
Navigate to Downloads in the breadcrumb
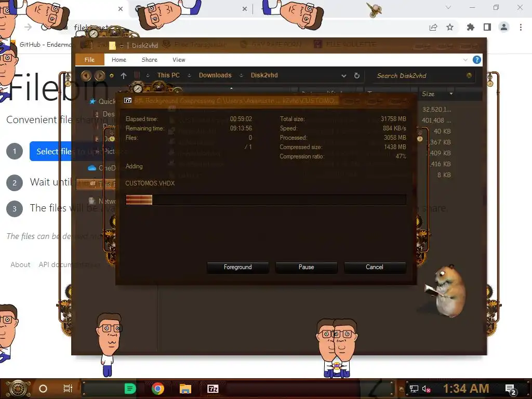[215, 75]
